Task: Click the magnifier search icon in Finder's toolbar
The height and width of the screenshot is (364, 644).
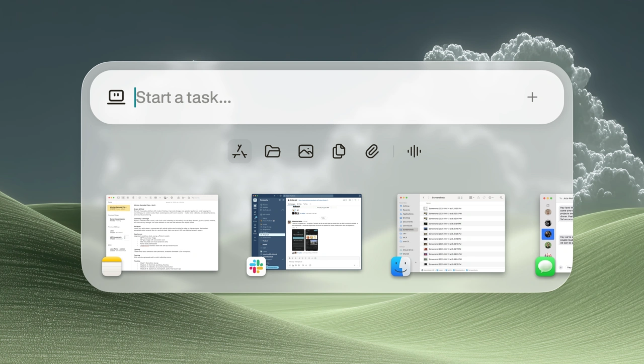Action: tap(501, 198)
